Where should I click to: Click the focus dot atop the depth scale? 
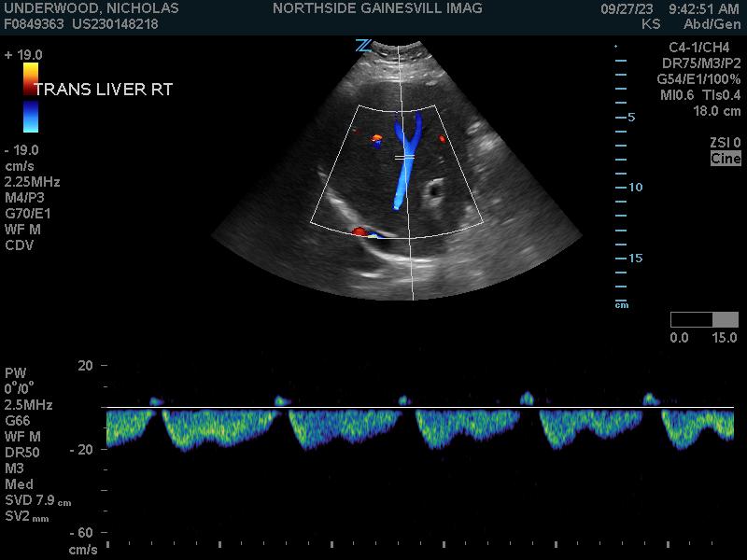[x=615, y=46]
